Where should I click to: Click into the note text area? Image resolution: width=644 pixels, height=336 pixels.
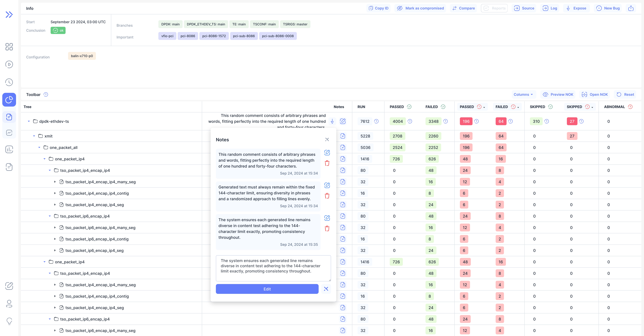click(273, 268)
